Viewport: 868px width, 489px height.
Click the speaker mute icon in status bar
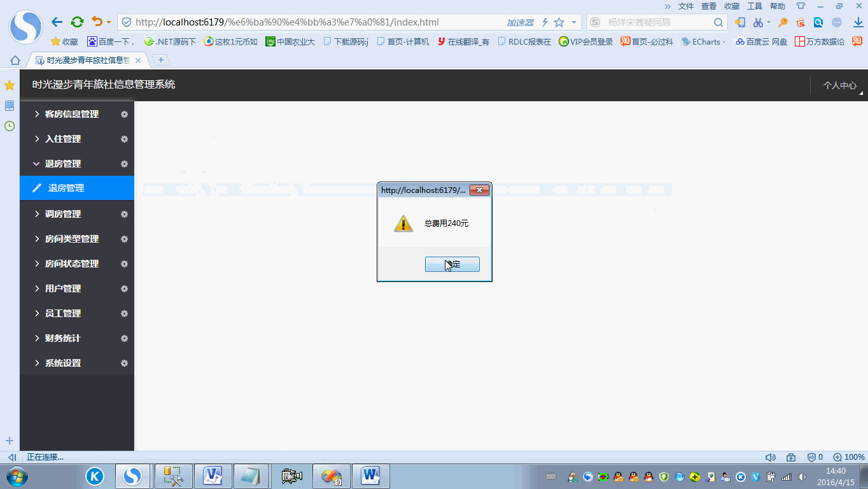[x=771, y=457]
